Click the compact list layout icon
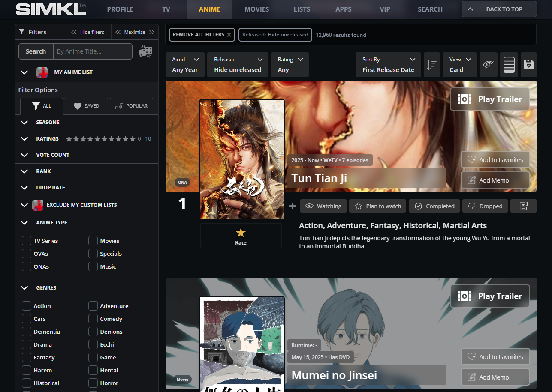This screenshot has width=552, height=392. [x=509, y=65]
